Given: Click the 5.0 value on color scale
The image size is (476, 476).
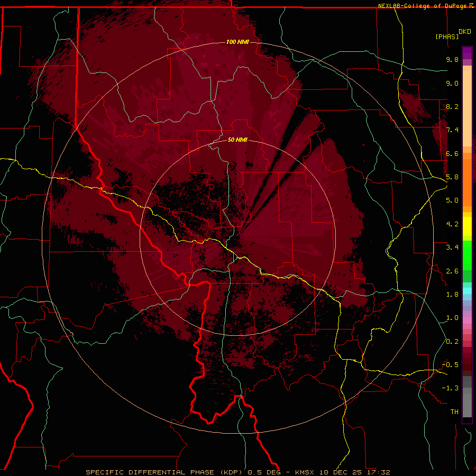Looking at the screenshot, I should coord(452,200).
